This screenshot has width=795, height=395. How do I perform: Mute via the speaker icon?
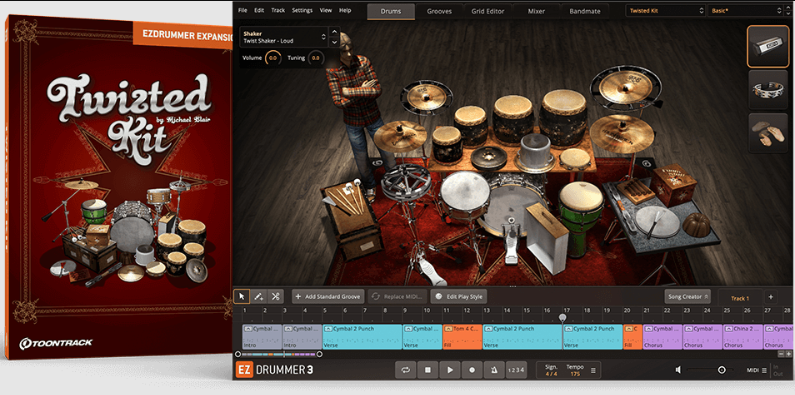coord(678,370)
